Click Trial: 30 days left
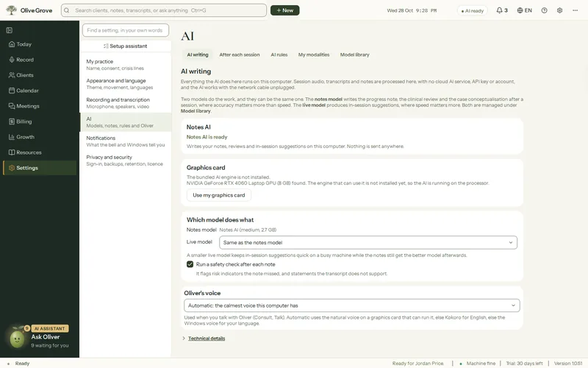Viewport: 588px width, 368px height. [x=524, y=364]
